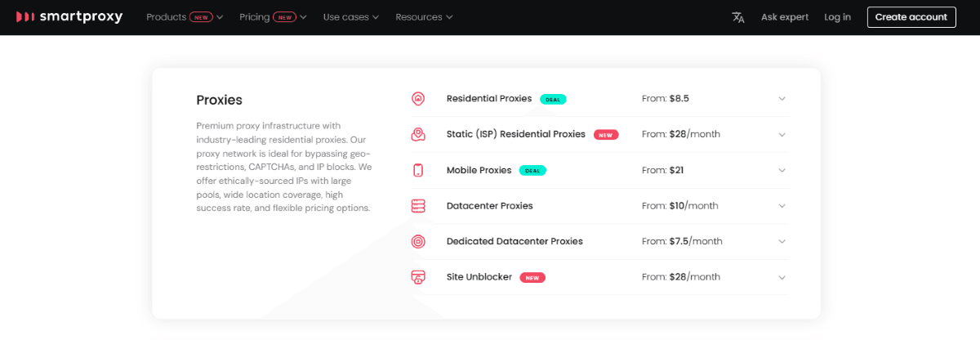Click the Create account button
980x340 pixels.
point(911,17)
